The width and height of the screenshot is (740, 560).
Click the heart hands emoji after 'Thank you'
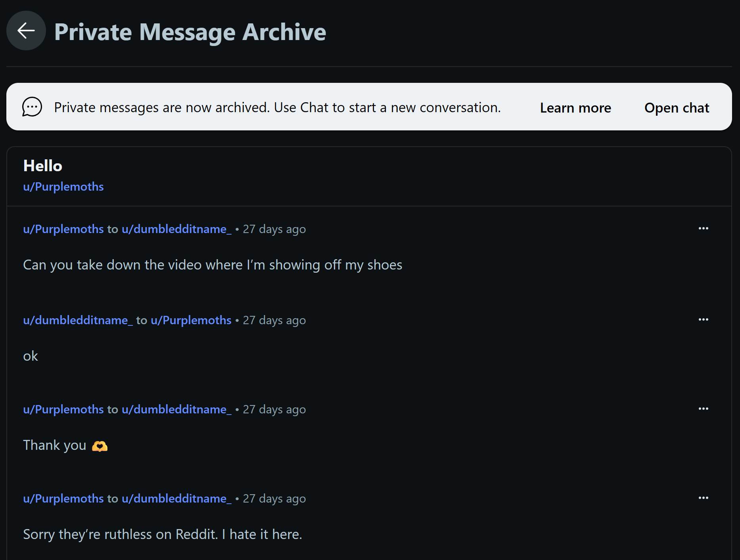tap(100, 446)
